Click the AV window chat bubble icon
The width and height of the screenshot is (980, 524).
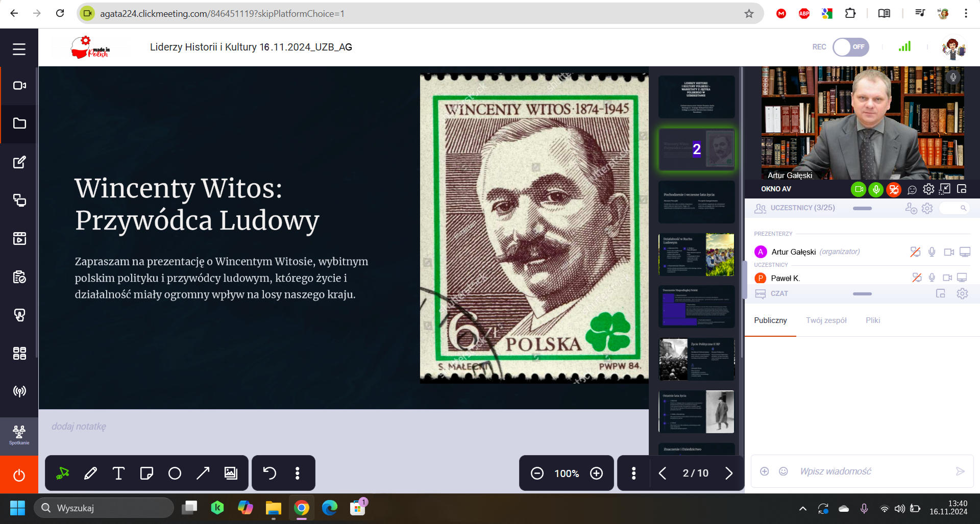coord(912,190)
